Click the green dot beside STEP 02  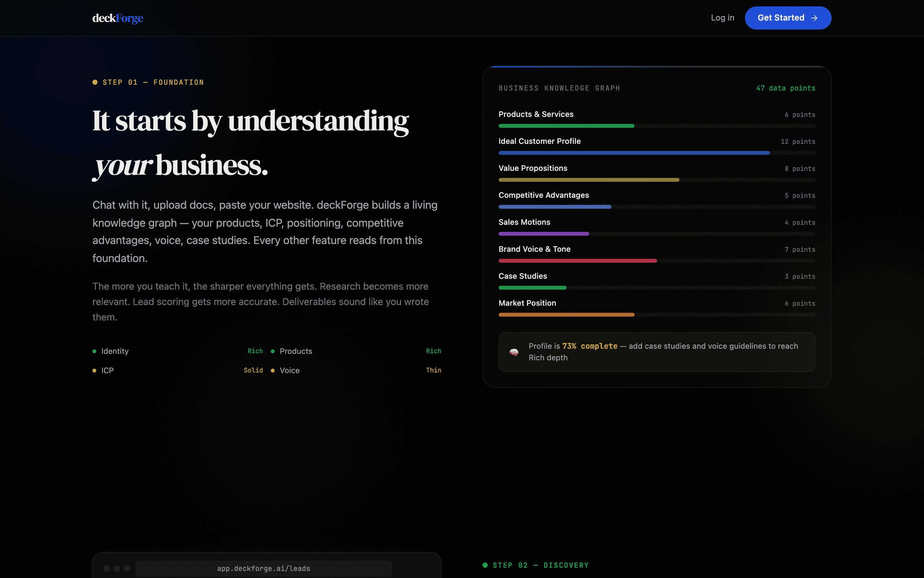(485, 565)
